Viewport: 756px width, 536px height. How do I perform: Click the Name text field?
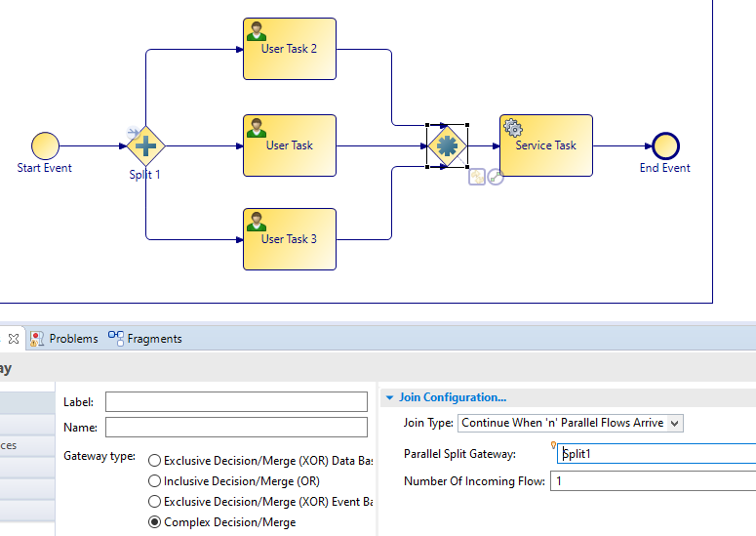[236, 427]
